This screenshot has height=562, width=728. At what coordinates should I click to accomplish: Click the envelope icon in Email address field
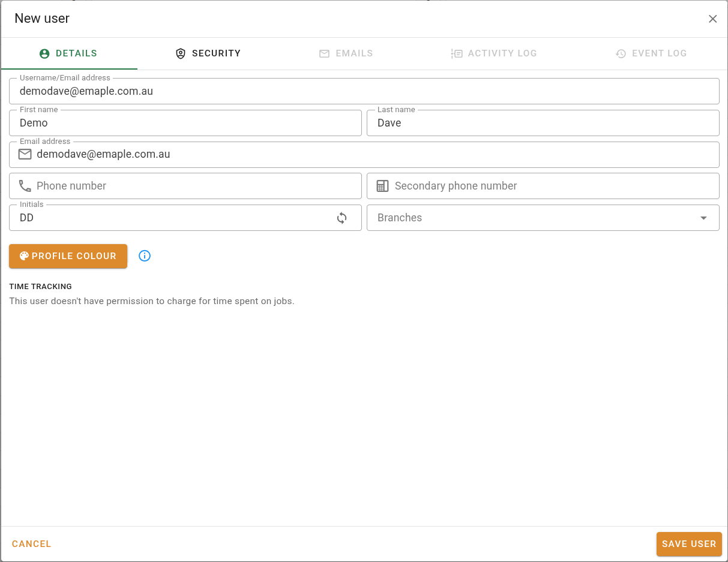tap(25, 154)
